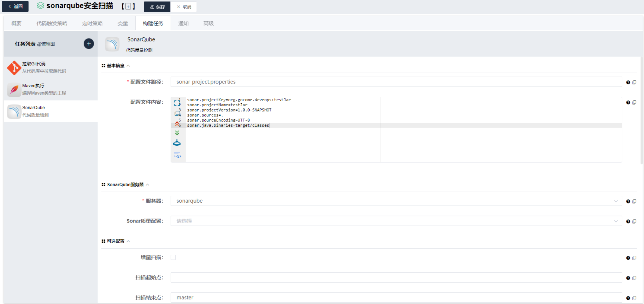The image size is (644, 304).
Task: Click the 保存 button
Action: [157, 7]
